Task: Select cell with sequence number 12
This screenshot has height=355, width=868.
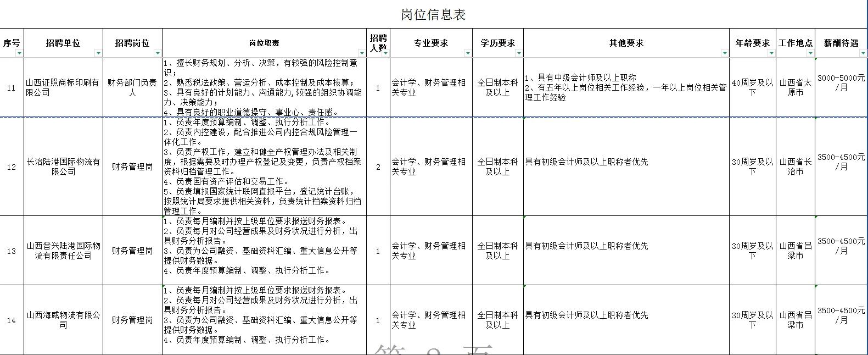Action: pyautogui.click(x=12, y=167)
